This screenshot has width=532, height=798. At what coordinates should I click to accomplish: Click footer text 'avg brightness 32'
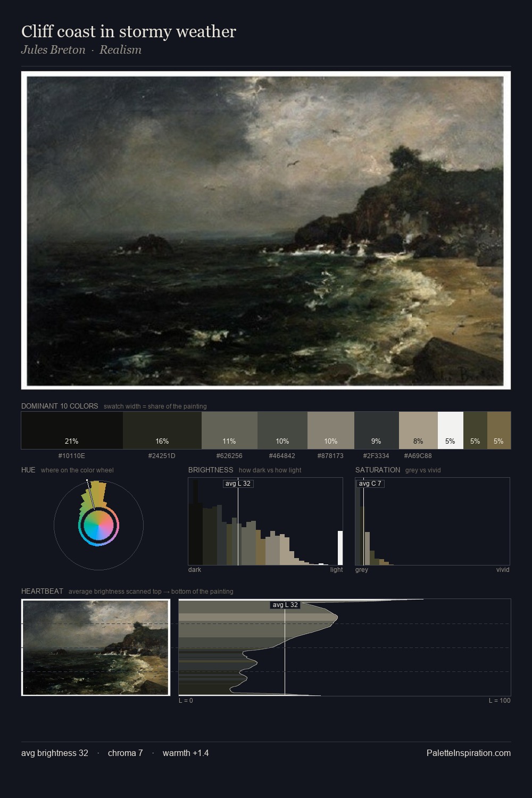tap(55, 753)
